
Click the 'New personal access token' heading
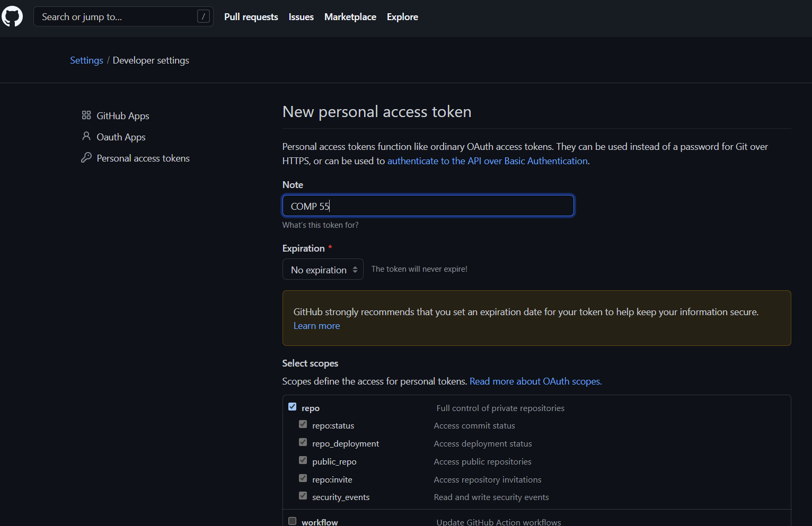tap(377, 112)
